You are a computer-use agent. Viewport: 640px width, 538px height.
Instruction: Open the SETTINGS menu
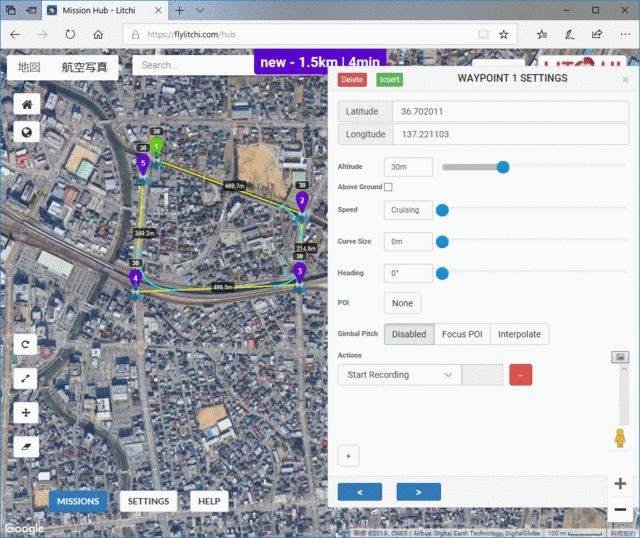point(149,501)
